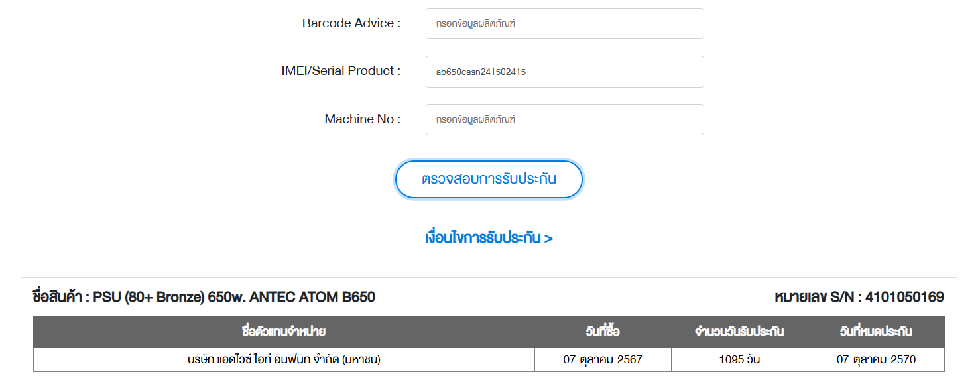The width and height of the screenshot is (980, 380).
Task: Select the ชื่อตัวแทนจำหน่าย column header
Action: (284, 332)
